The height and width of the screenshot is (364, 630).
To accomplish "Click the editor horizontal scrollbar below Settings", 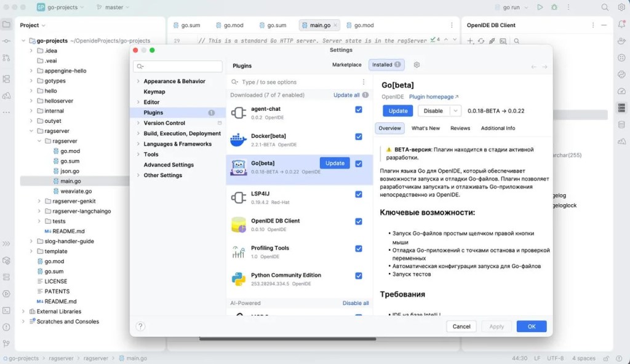I will (x=288, y=339).
